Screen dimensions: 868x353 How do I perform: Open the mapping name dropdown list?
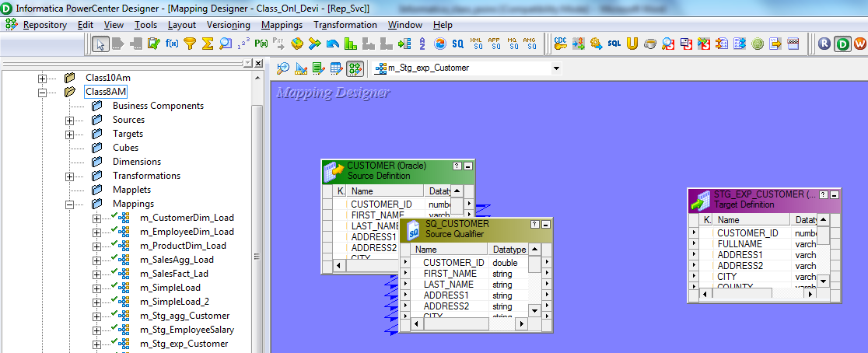(556, 68)
